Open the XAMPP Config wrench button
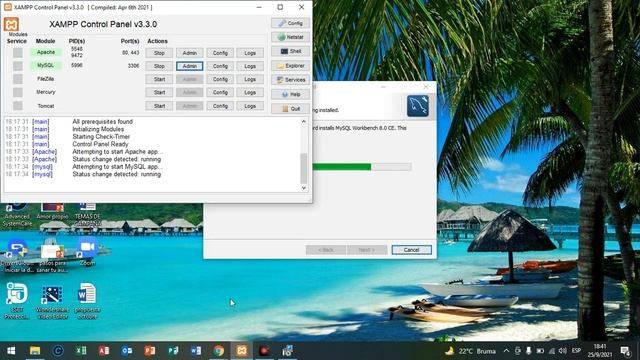The width and height of the screenshot is (640, 360). [290, 23]
